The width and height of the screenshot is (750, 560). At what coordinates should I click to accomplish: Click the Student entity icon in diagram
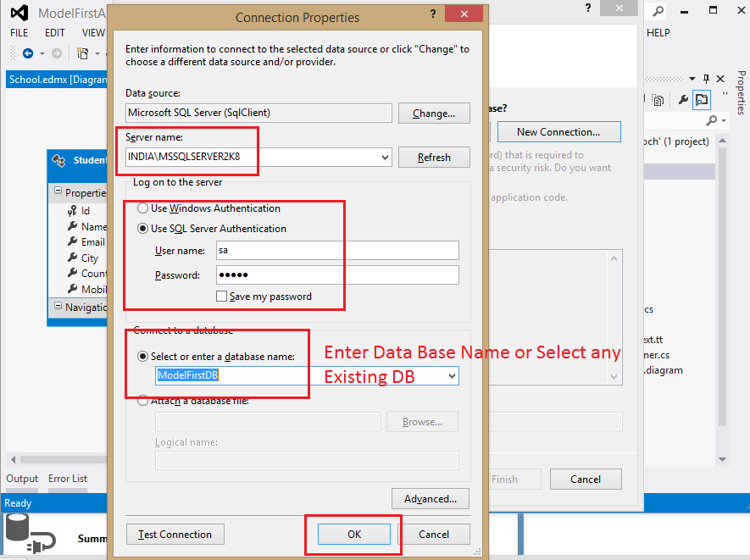click(x=58, y=161)
